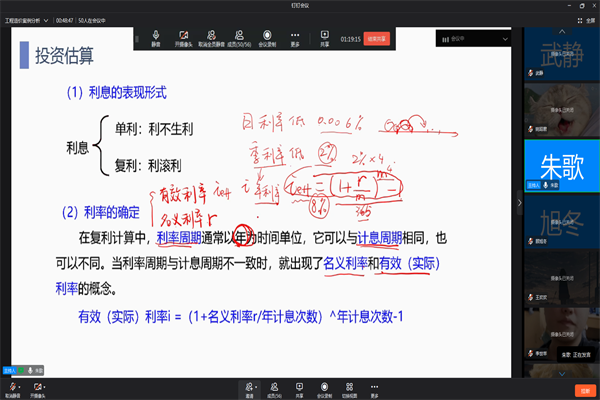Open members (50/56) list in floating toolbar

pos(239,39)
